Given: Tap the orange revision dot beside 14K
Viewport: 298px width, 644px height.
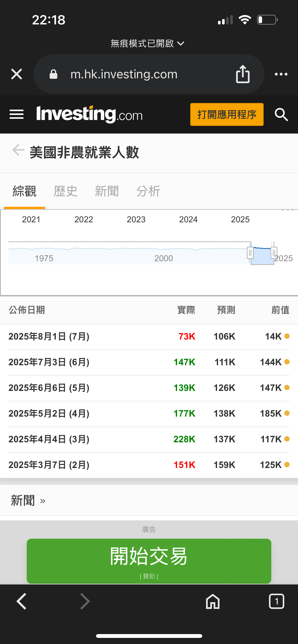Looking at the screenshot, I should pos(287,336).
